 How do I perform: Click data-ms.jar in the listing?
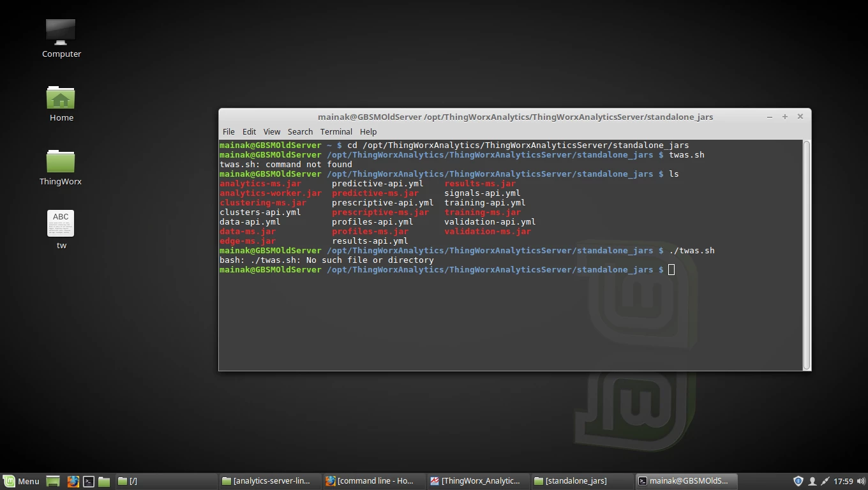(x=248, y=232)
